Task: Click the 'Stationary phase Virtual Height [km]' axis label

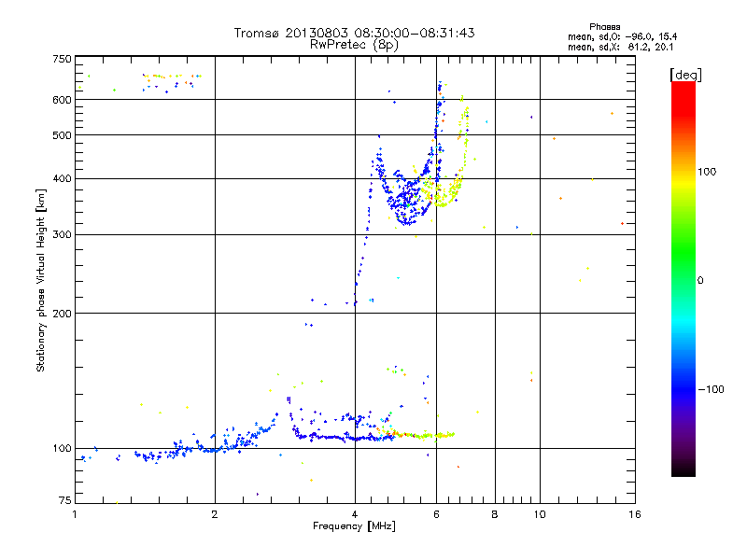Action: pos(41,280)
